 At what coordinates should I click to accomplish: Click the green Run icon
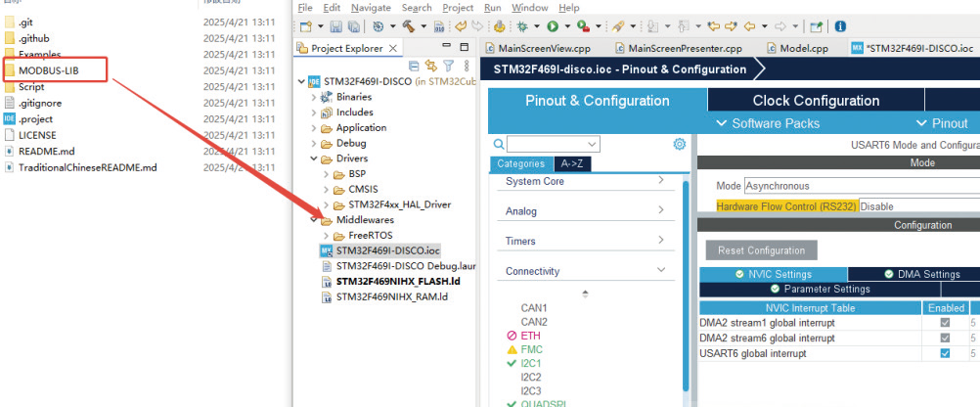[553, 26]
